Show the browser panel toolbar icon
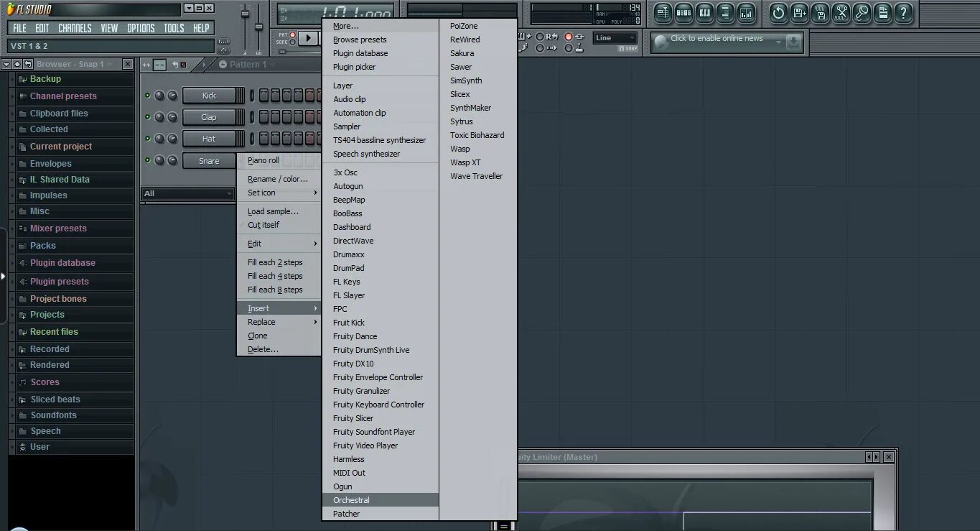 [x=725, y=12]
